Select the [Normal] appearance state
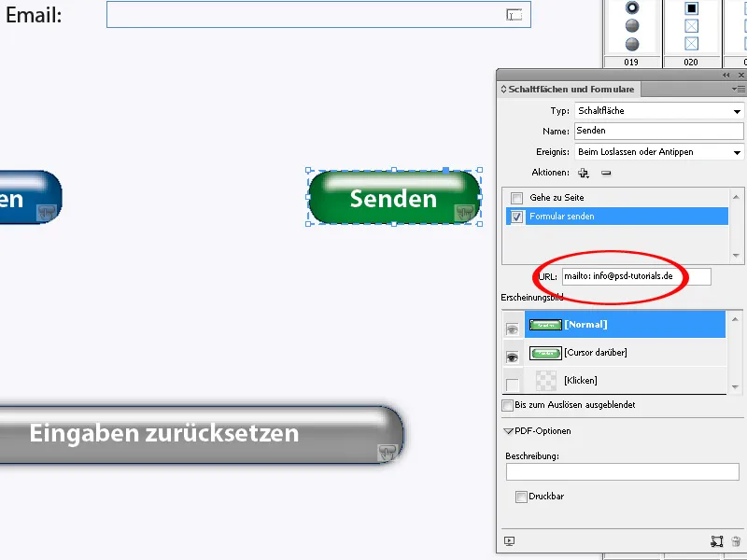The height and width of the screenshot is (560, 747). pos(625,325)
